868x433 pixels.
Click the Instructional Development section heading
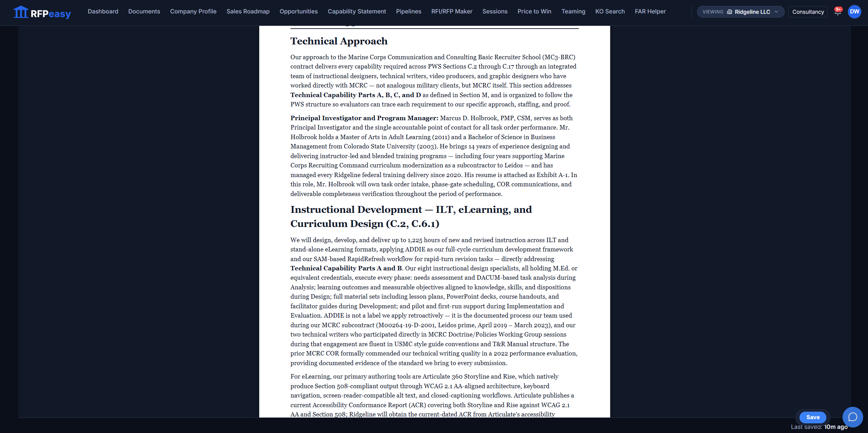pos(411,217)
